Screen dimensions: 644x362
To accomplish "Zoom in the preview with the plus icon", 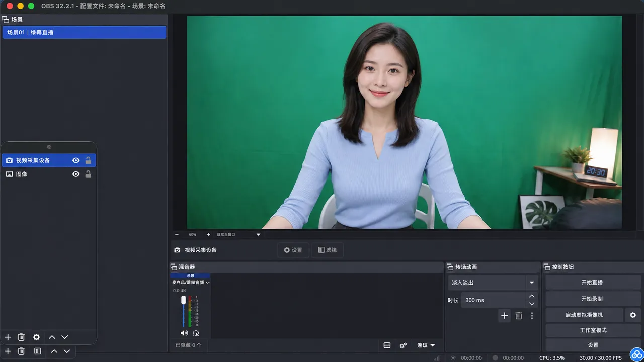I will 208,234.
